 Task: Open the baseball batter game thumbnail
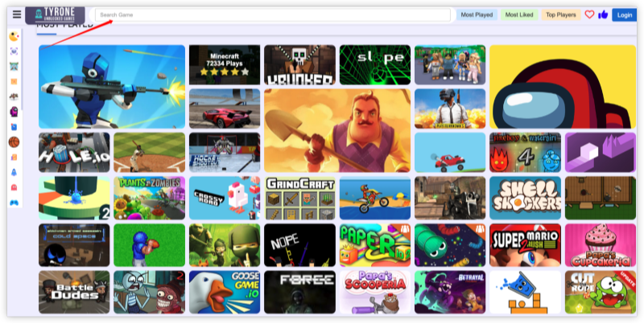(150, 152)
